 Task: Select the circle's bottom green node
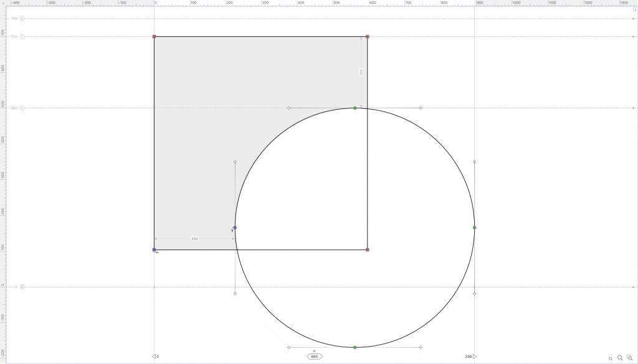(355, 347)
